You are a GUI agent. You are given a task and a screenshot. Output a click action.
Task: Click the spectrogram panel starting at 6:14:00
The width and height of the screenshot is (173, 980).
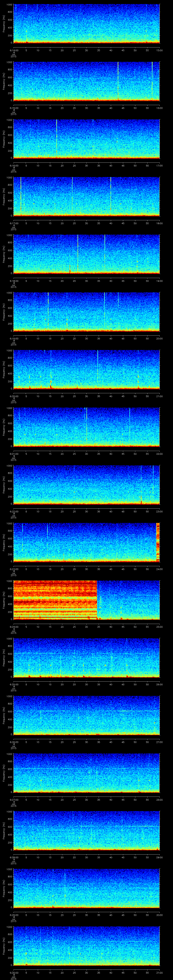[86, 24]
